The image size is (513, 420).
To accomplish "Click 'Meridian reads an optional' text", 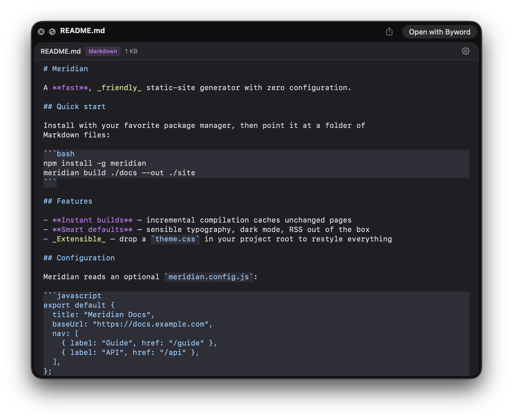I will pos(101,277).
